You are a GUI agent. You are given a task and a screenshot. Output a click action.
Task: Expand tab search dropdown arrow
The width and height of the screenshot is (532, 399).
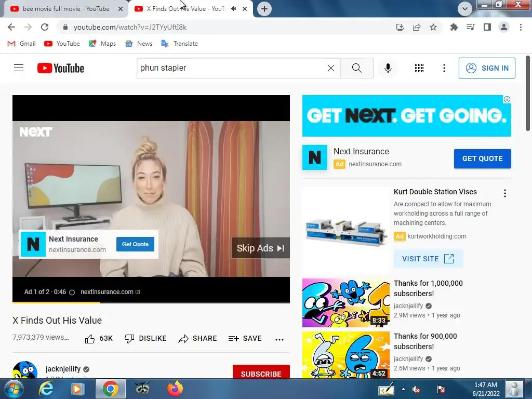click(x=465, y=9)
